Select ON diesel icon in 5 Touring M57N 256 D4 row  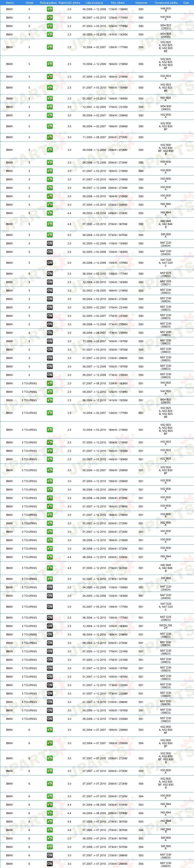50,626
